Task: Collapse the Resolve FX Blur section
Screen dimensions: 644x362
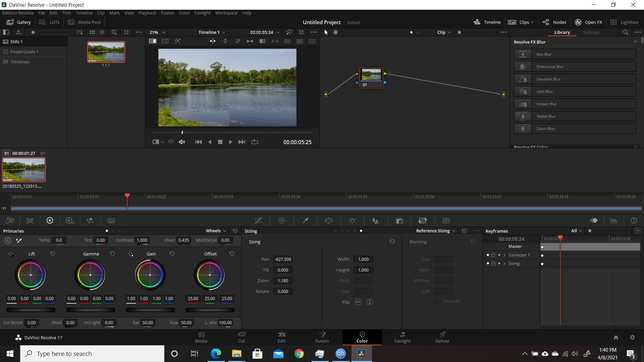Action: click(x=635, y=42)
